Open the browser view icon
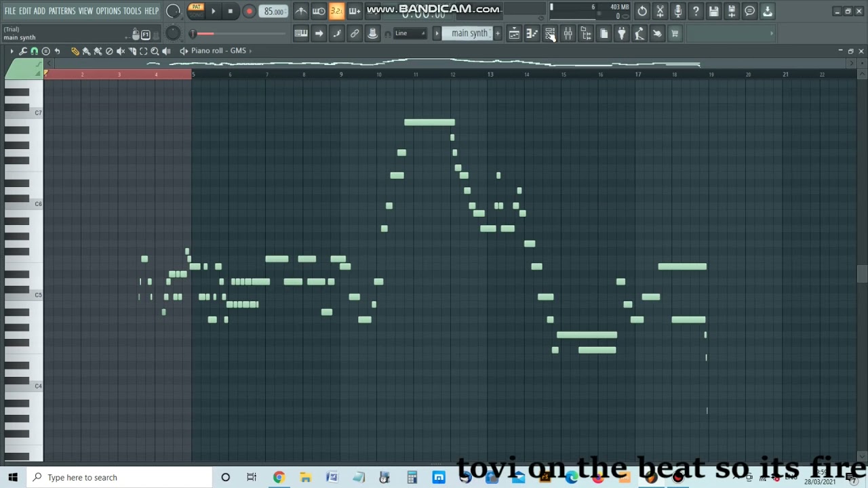Screen dimensions: 868x488 [x=586, y=33]
